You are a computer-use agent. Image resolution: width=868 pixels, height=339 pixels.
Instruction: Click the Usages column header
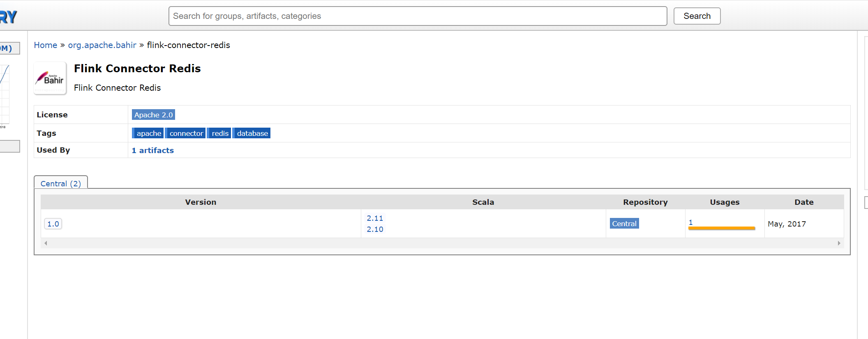tap(725, 202)
